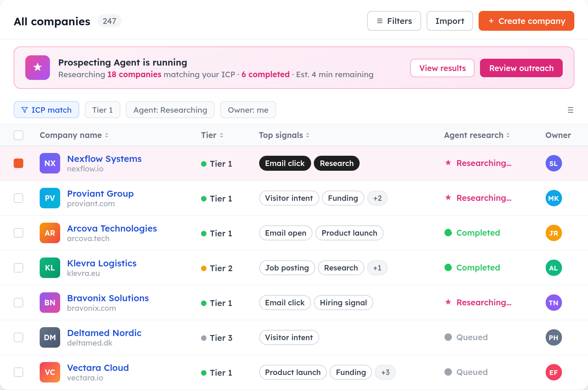Select all companies via header checkbox

18,135
